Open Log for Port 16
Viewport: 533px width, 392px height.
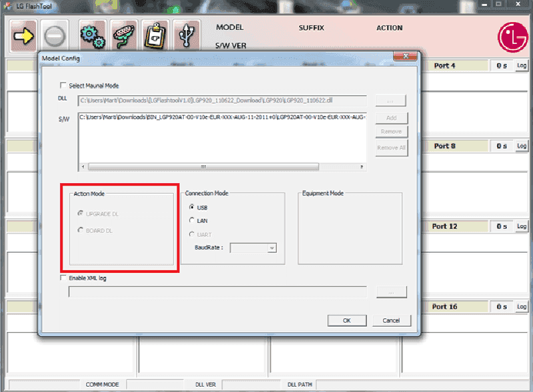coord(522,307)
